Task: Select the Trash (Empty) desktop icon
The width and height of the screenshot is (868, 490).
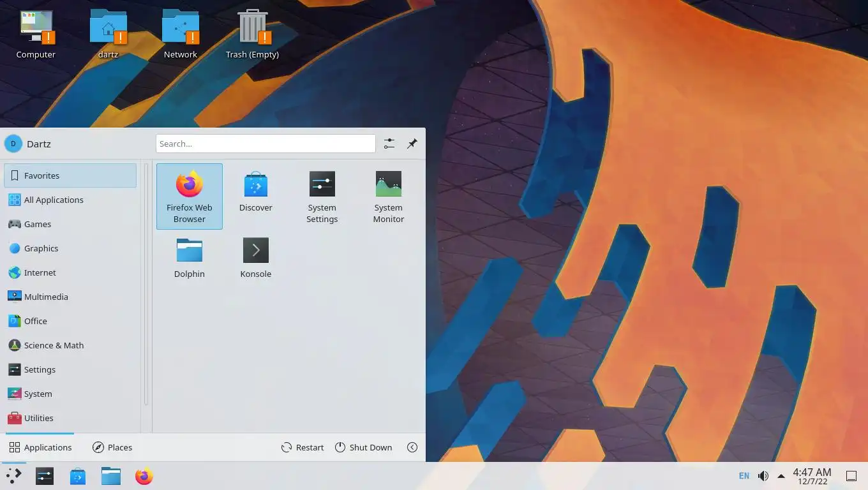Action: pyautogui.click(x=252, y=35)
